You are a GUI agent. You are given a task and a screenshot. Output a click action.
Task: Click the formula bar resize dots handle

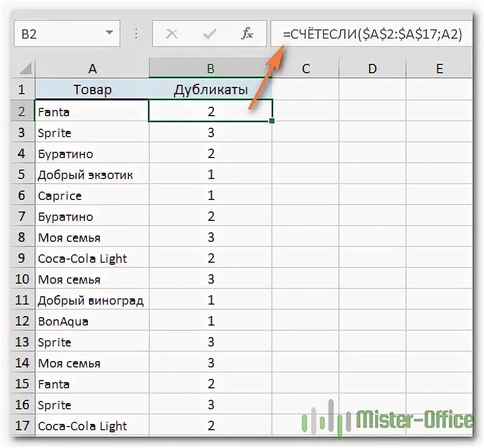pos(136,33)
